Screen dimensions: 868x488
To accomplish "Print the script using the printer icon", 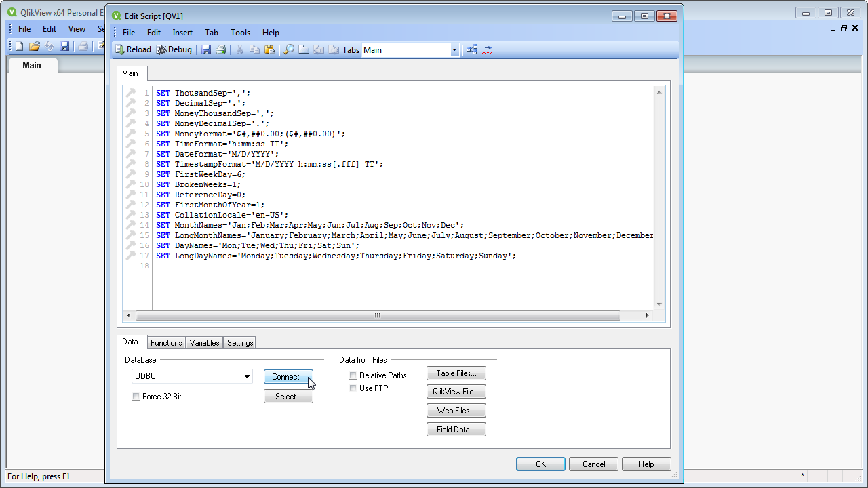I will pyautogui.click(x=221, y=49).
